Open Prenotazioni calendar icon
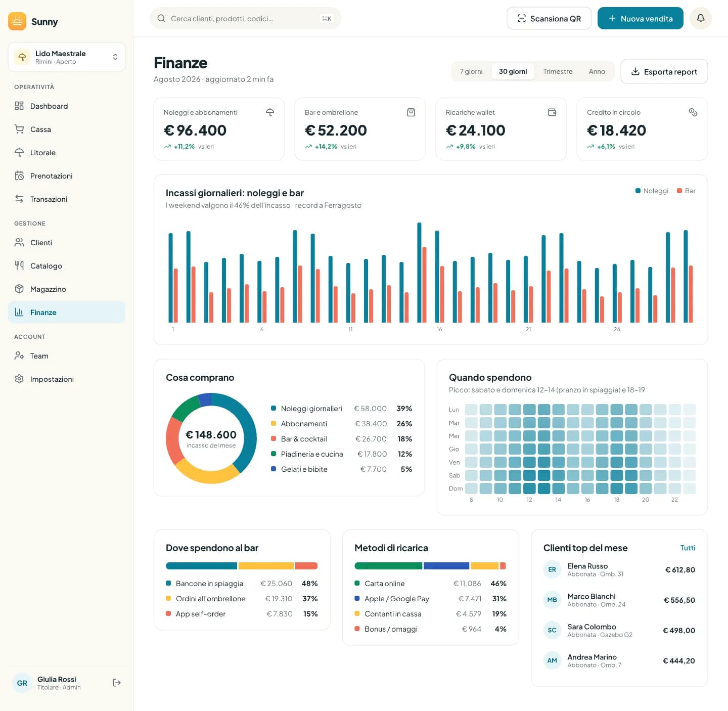Image resolution: width=728 pixels, height=711 pixels. (x=19, y=175)
